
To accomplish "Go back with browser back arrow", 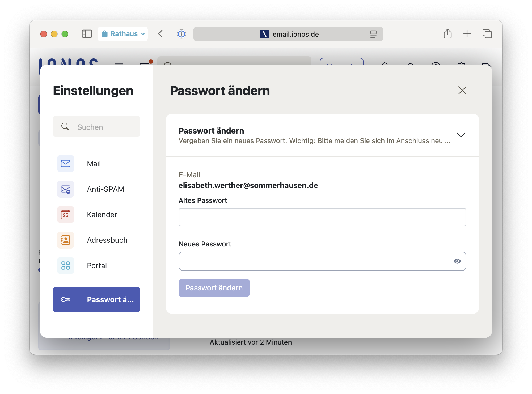I will 161,34.
